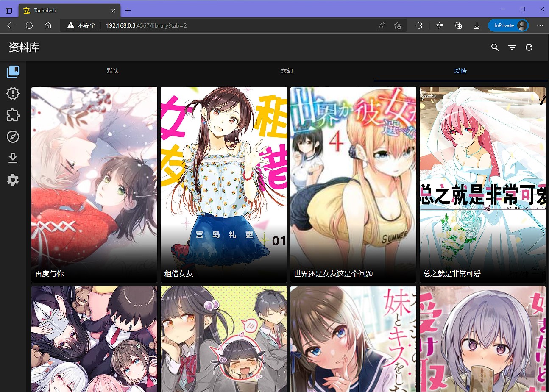
Task: Add page to favorites star icon
Action: point(397,25)
